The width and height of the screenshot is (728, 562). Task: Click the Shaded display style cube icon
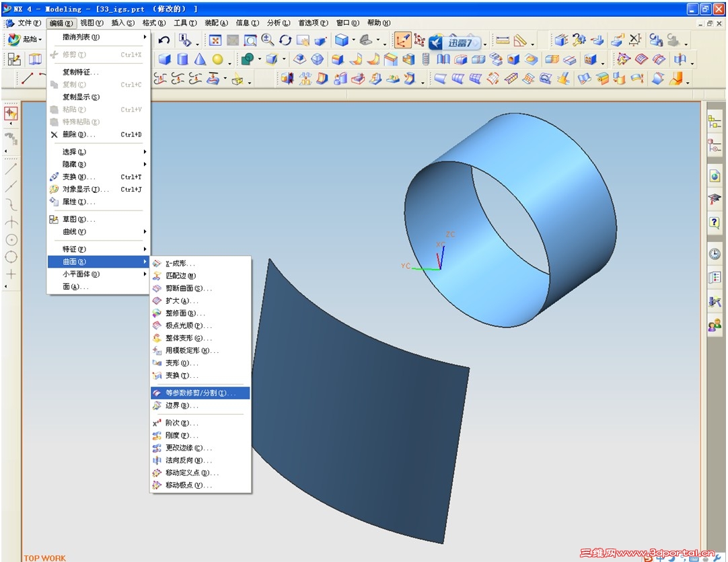point(342,41)
